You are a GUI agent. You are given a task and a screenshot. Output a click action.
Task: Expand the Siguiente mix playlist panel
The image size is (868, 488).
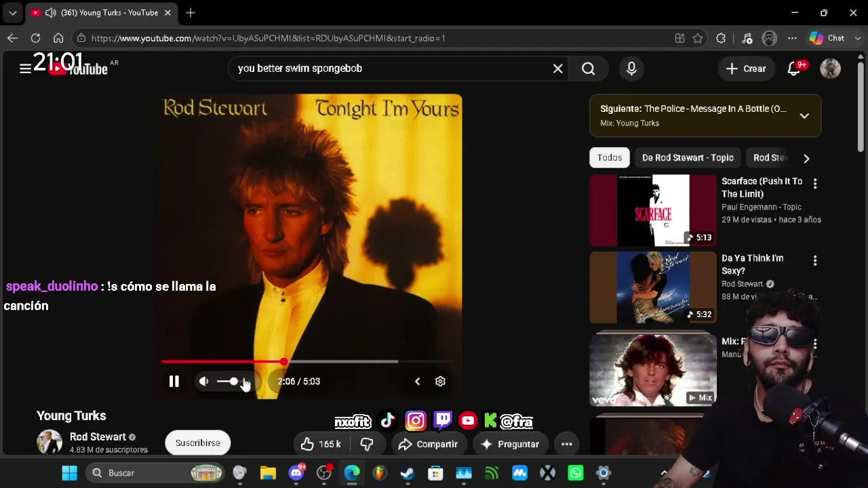(804, 116)
